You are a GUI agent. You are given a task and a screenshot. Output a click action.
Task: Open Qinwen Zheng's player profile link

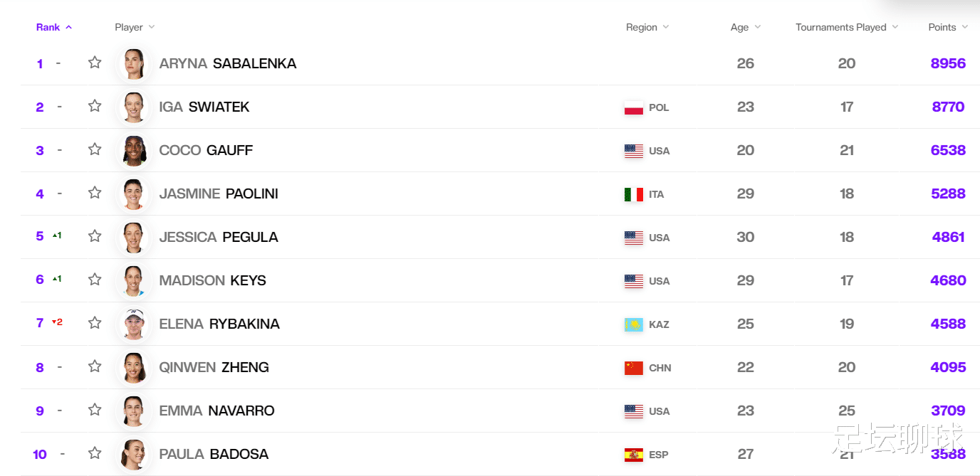[214, 367]
